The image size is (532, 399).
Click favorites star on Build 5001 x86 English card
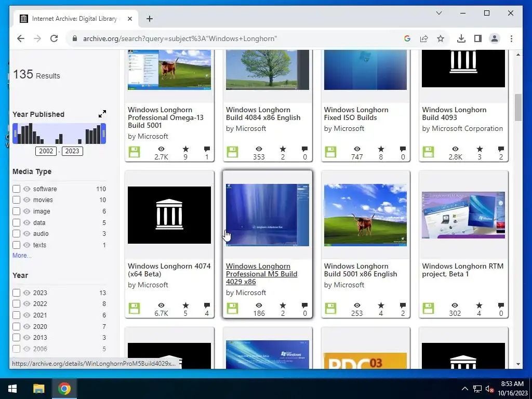pos(381,305)
